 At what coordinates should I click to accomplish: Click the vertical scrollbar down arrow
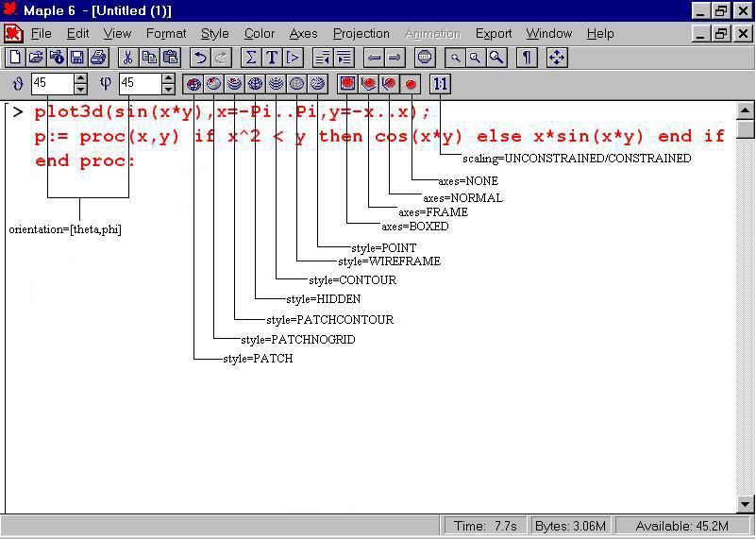coord(746,504)
